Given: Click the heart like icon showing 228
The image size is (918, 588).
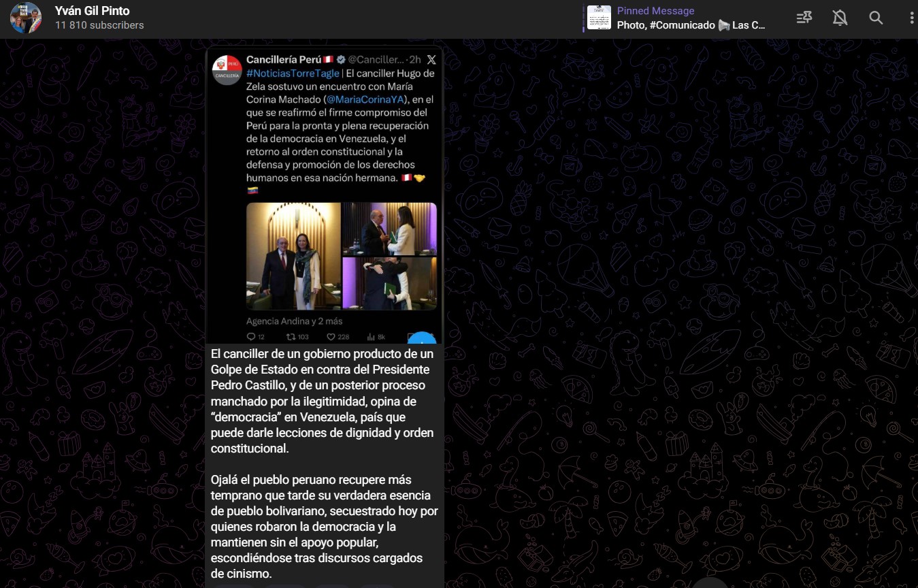Looking at the screenshot, I should pos(331,336).
